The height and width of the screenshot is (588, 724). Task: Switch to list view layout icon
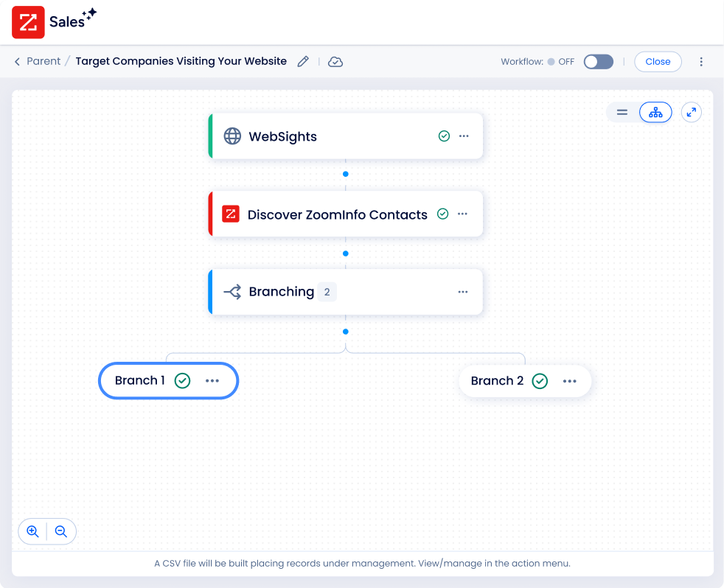[x=622, y=112]
